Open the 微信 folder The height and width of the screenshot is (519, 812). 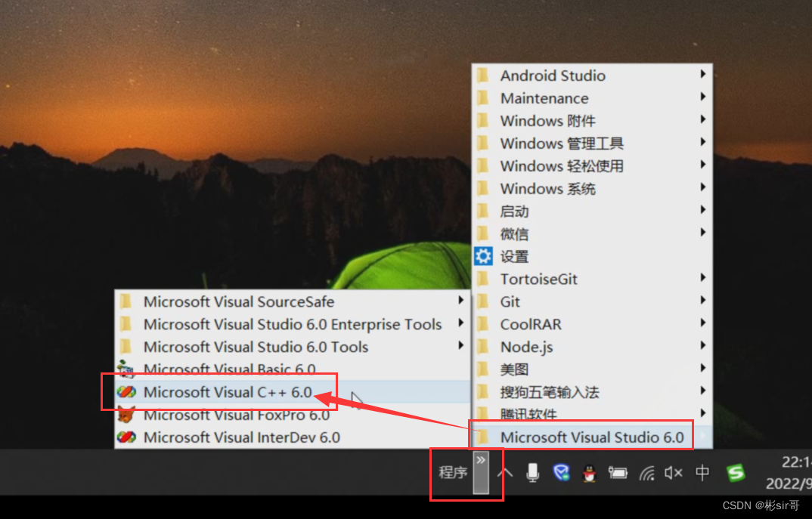coord(592,234)
